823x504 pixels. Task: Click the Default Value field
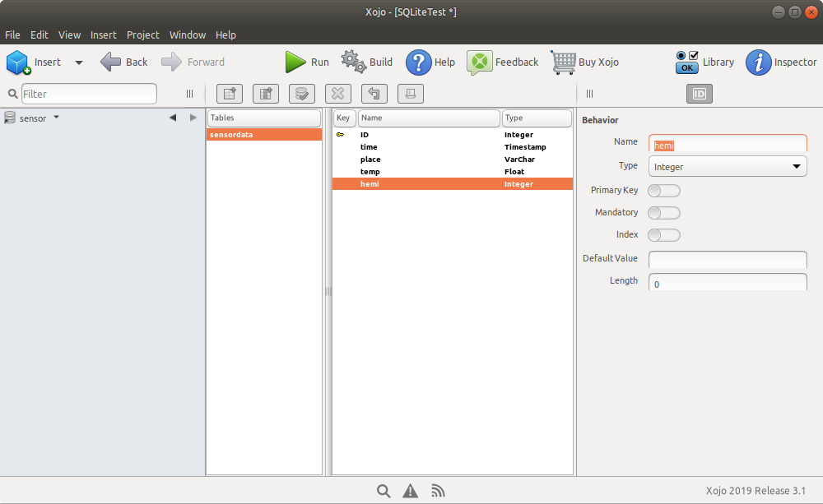(728, 260)
